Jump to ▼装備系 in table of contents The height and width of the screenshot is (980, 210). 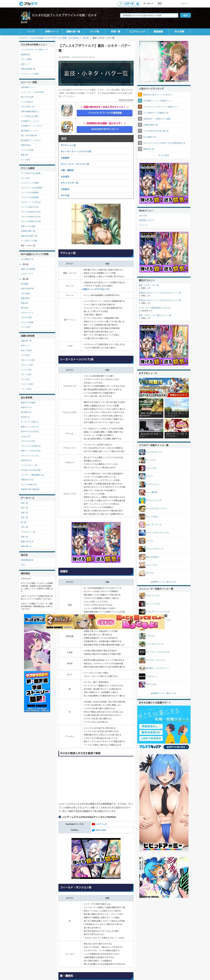click(65, 158)
